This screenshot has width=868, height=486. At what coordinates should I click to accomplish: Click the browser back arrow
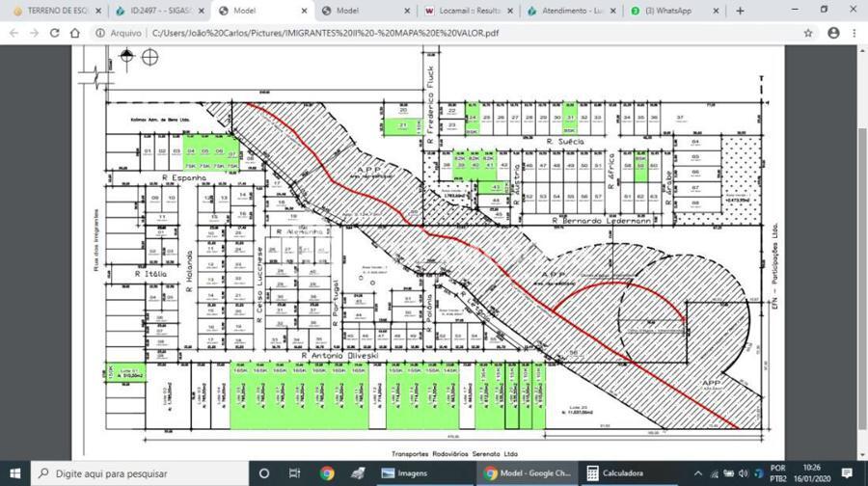point(14,33)
